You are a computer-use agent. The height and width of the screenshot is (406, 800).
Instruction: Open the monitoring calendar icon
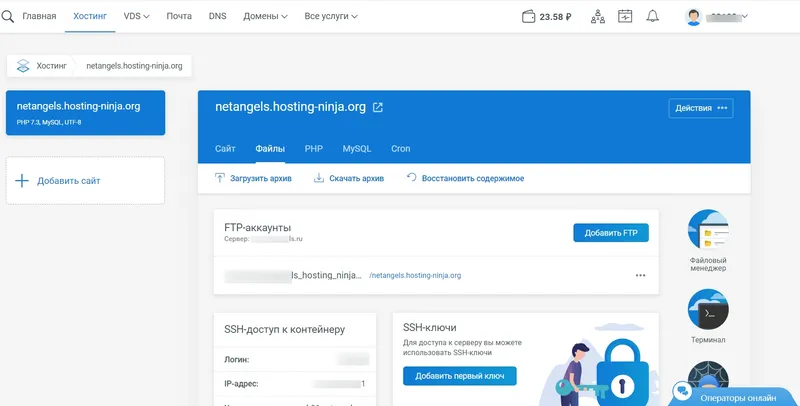click(625, 16)
